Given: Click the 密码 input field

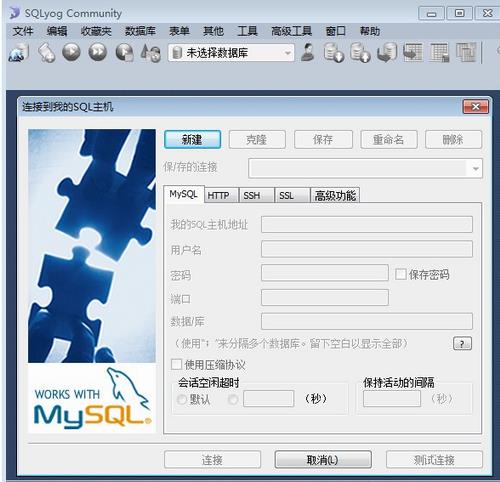Looking at the screenshot, I should pyautogui.click(x=325, y=273).
